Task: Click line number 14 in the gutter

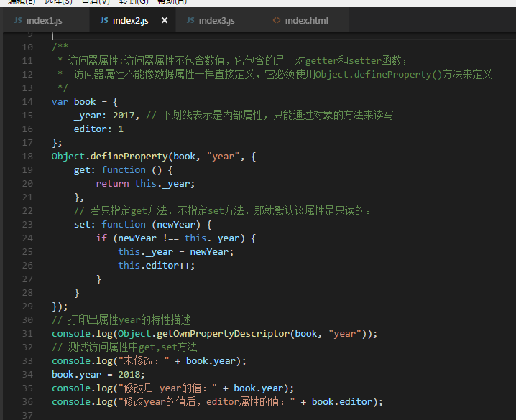Action: pyautogui.click(x=27, y=102)
